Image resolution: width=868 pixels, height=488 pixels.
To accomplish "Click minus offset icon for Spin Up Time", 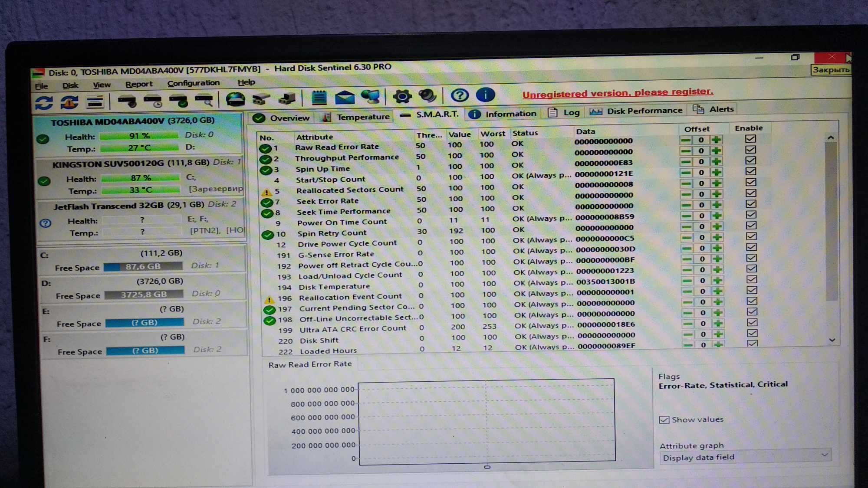I will [x=686, y=162].
